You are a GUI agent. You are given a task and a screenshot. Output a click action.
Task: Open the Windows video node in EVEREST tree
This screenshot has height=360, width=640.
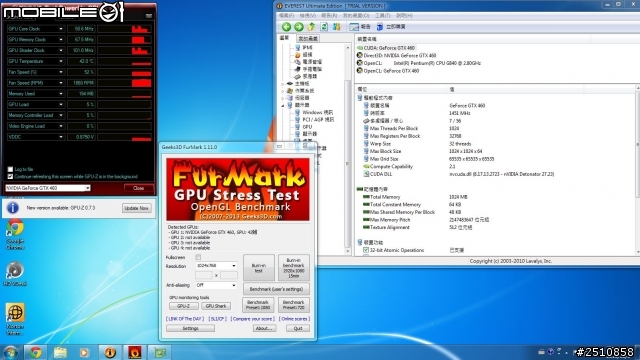[313, 112]
